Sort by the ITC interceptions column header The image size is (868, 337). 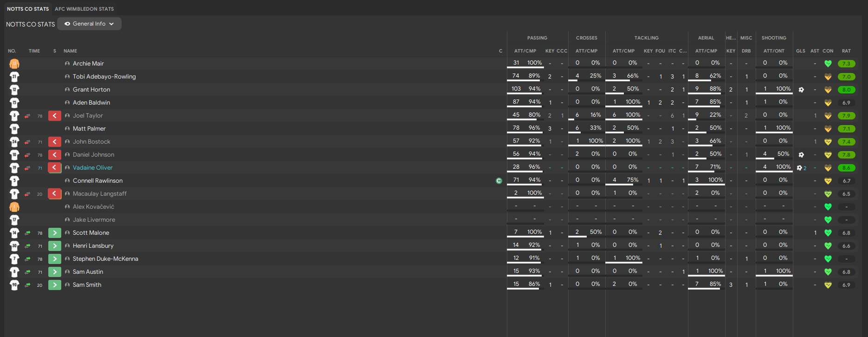pos(672,51)
